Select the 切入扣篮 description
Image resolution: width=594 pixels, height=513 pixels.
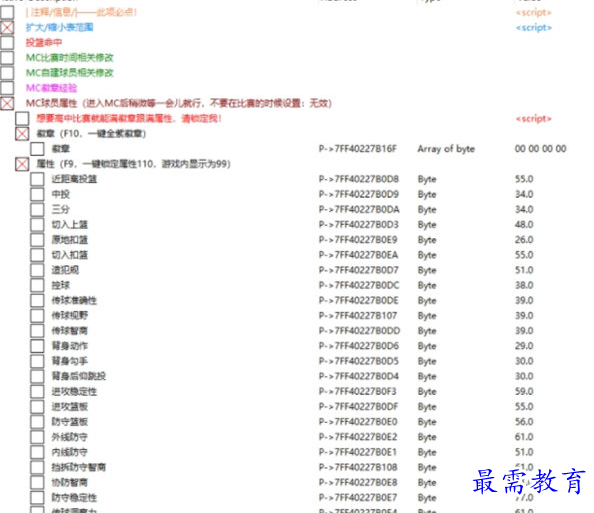tap(70, 255)
